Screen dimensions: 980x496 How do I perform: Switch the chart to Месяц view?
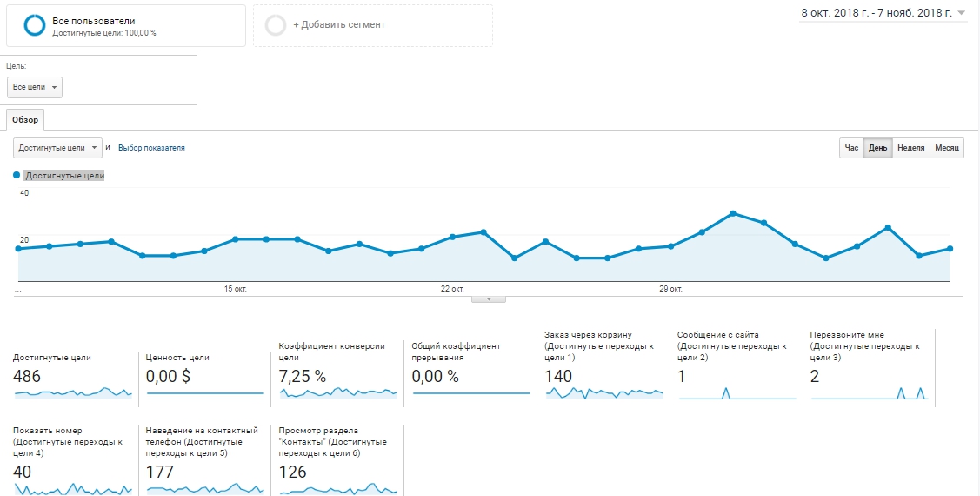point(947,148)
